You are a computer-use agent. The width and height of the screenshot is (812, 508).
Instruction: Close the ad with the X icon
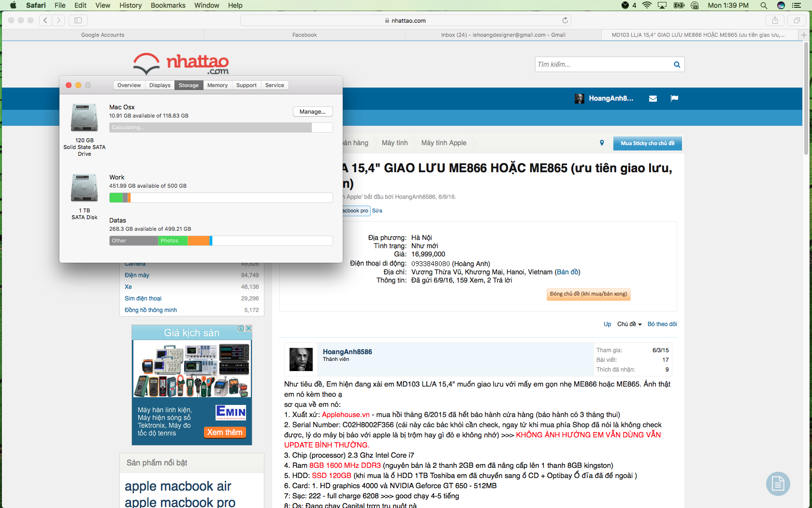[248, 328]
